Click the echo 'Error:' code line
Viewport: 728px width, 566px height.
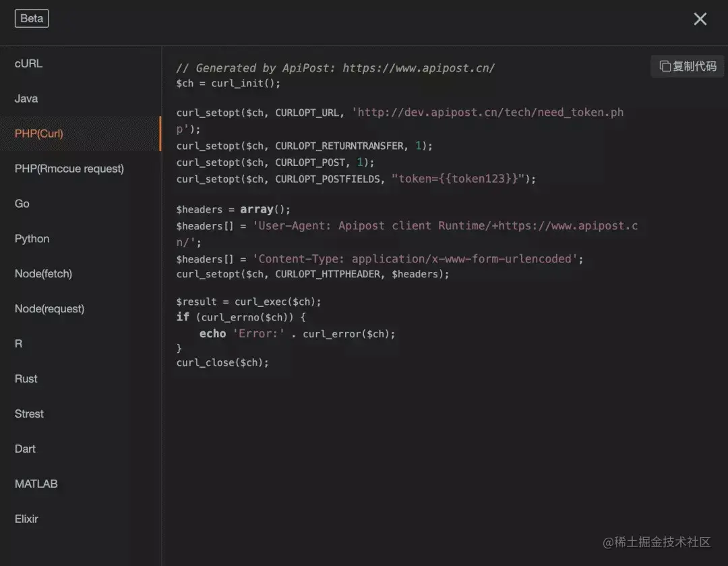coord(297,334)
